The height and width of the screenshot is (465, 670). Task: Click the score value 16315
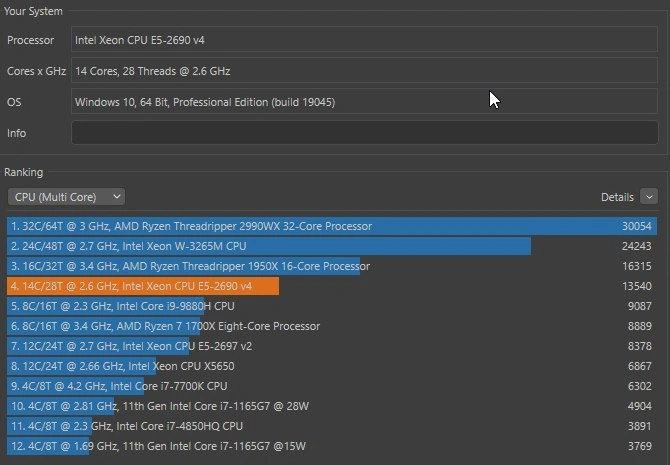coord(636,266)
